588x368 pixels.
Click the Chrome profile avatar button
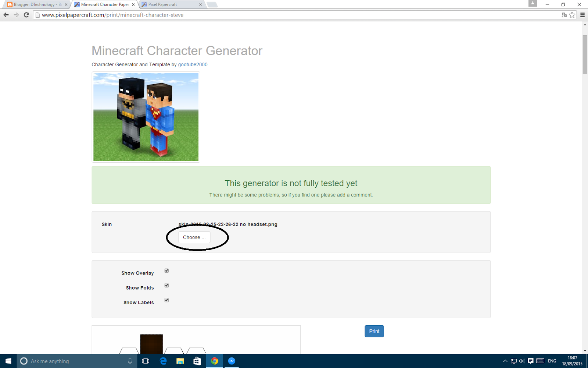click(x=533, y=3)
